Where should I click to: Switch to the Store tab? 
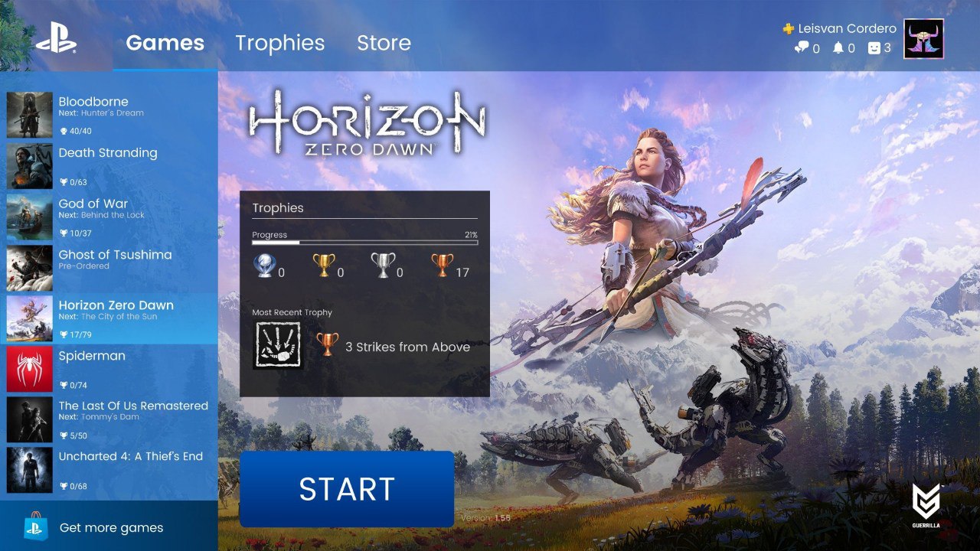pos(384,43)
